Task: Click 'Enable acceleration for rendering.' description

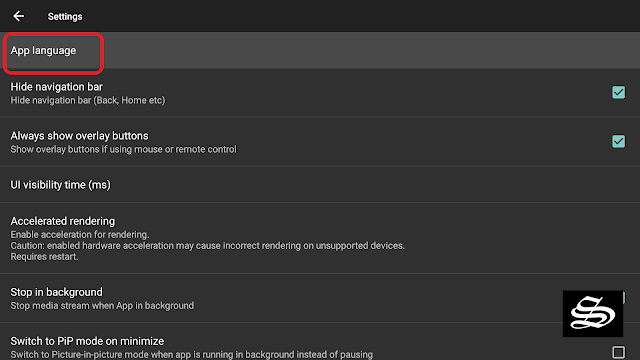Action: coord(80,235)
